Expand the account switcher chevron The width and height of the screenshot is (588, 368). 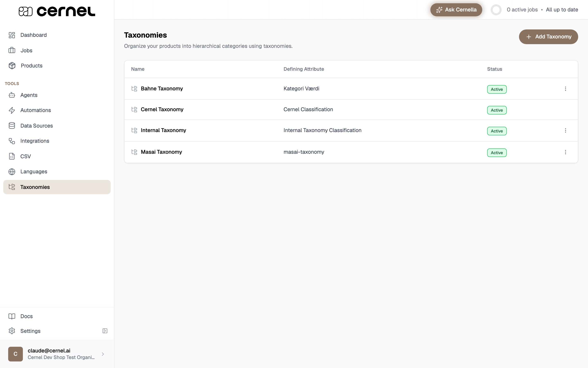(x=103, y=354)
